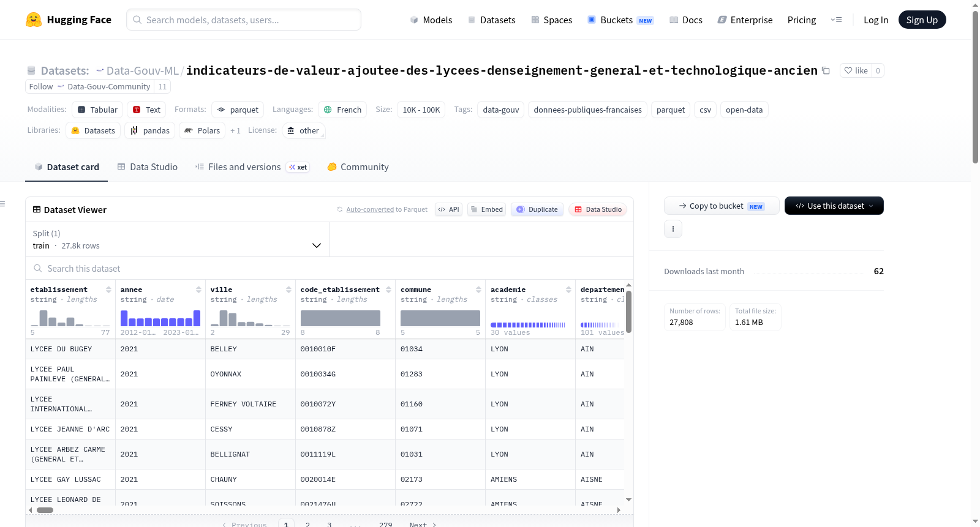Select the pandas library tag
The height and width of the screenshot is (527, 980).
pyautogui.click(x=150, y=130)
